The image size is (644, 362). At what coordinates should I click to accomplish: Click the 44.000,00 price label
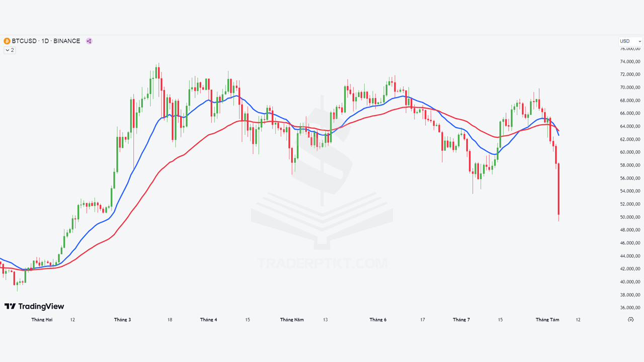(x=630, y=256)
